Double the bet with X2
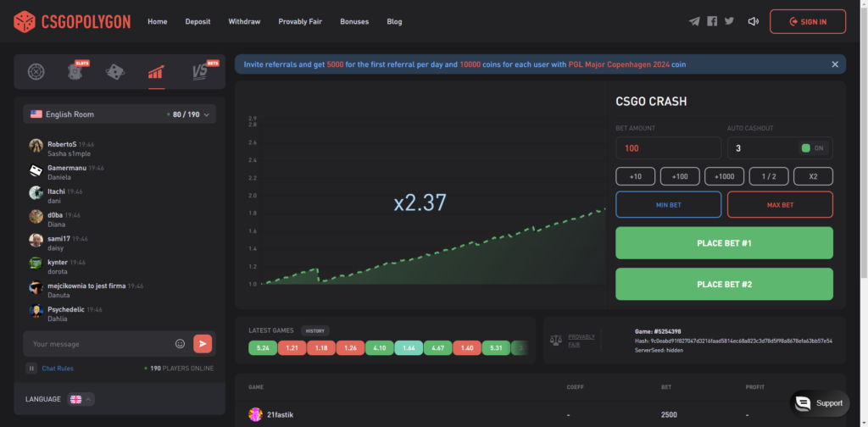 pyautogui.click(x=813, y=176)
